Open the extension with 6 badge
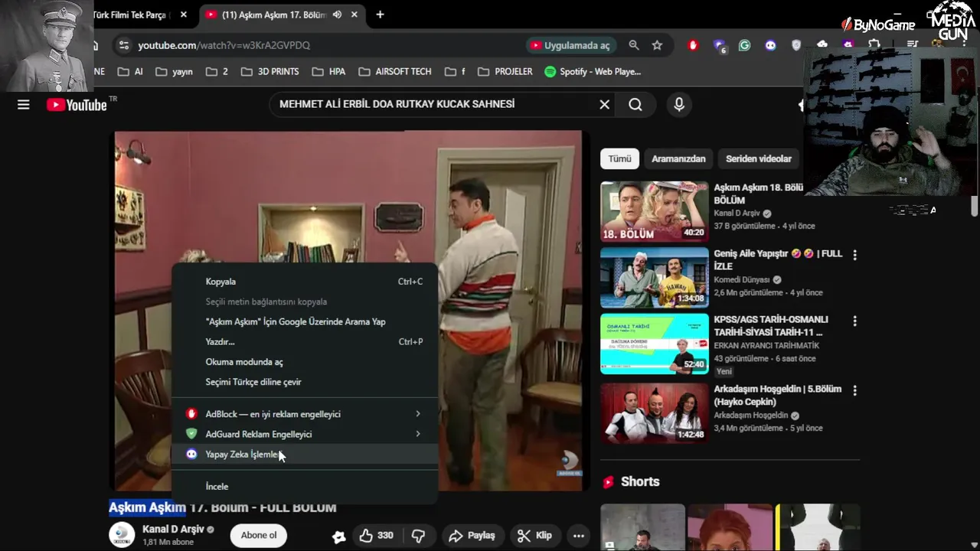 pos(719,45)
